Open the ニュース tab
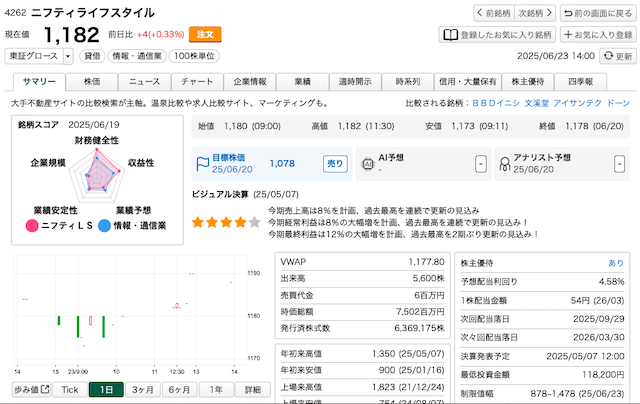640x404 pixels. coord(144,82)
